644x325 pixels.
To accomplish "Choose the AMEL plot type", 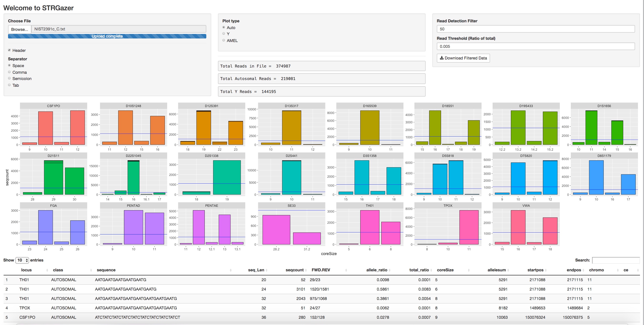I will pyautogui.click(x=224, y=40).
